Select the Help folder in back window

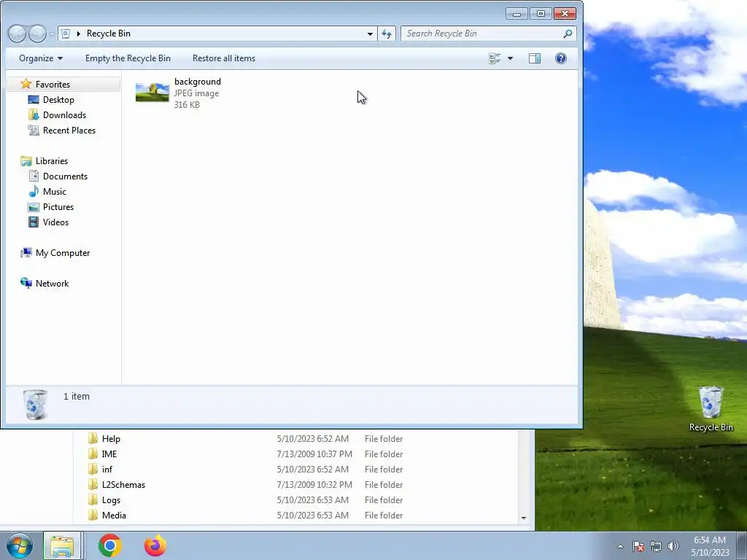[x=111, y=438]
